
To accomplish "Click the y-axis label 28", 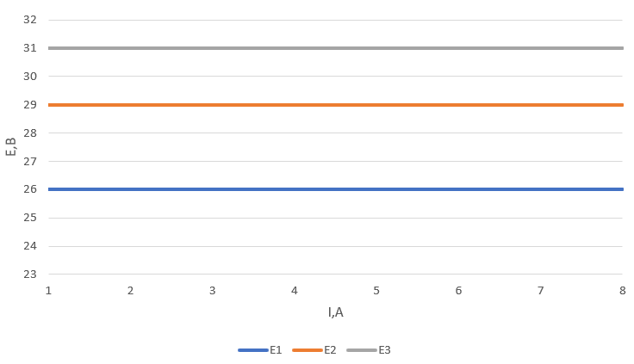I will pyautogui.click(x=30, y=133).
